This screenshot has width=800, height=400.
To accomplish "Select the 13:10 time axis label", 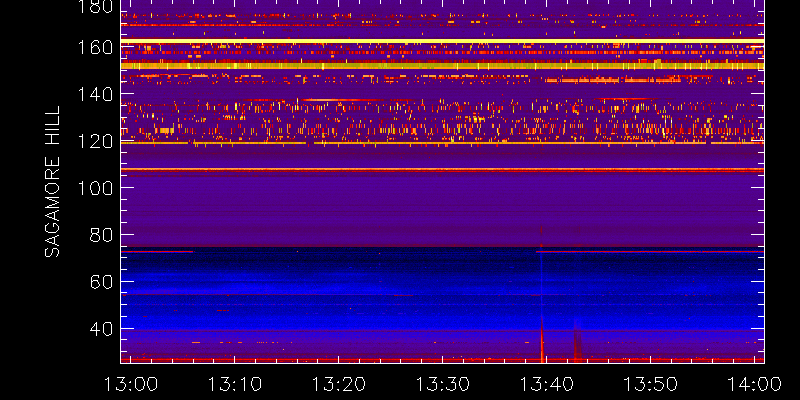I will click(235, 384).
